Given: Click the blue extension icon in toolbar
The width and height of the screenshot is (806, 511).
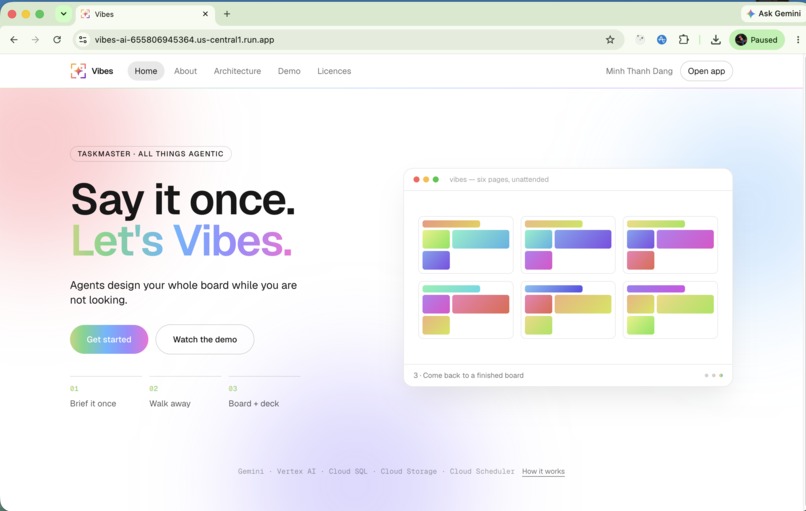Looking at the screenshot, I should [x=662, y=40].
